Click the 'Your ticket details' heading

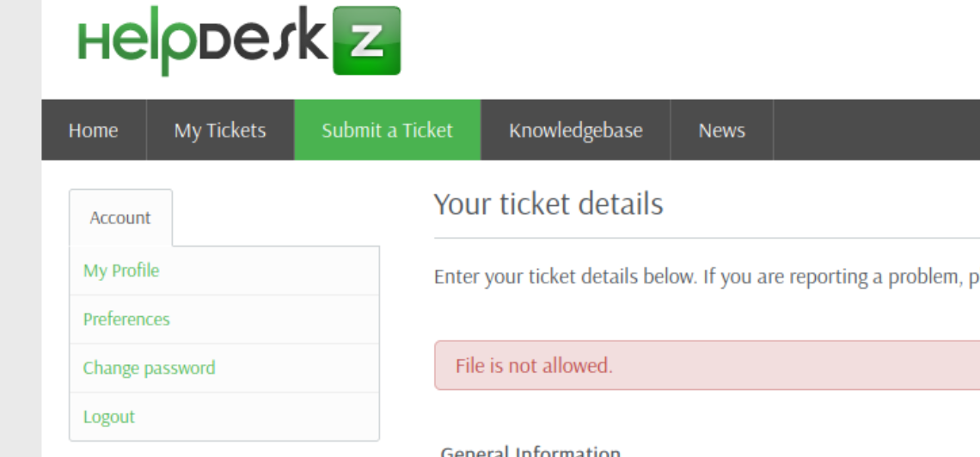pyautogui.click(x=548, y=204)
